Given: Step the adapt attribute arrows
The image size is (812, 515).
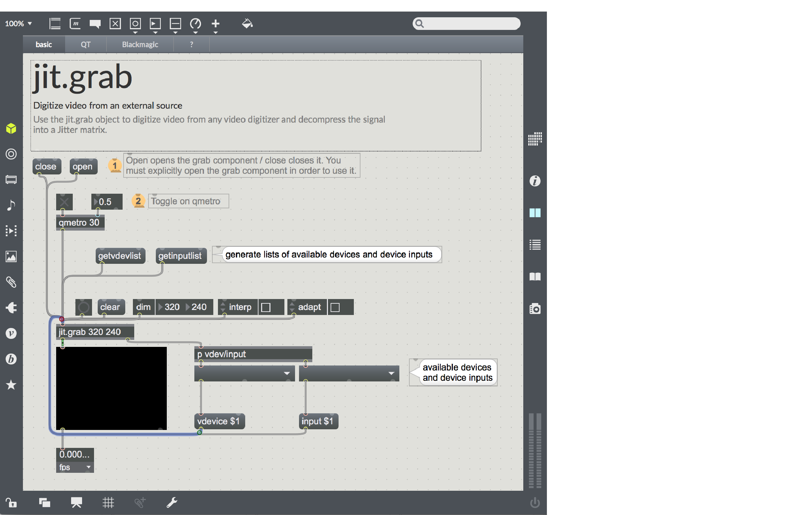Looking at the screenshot, I should coord(292,307).
